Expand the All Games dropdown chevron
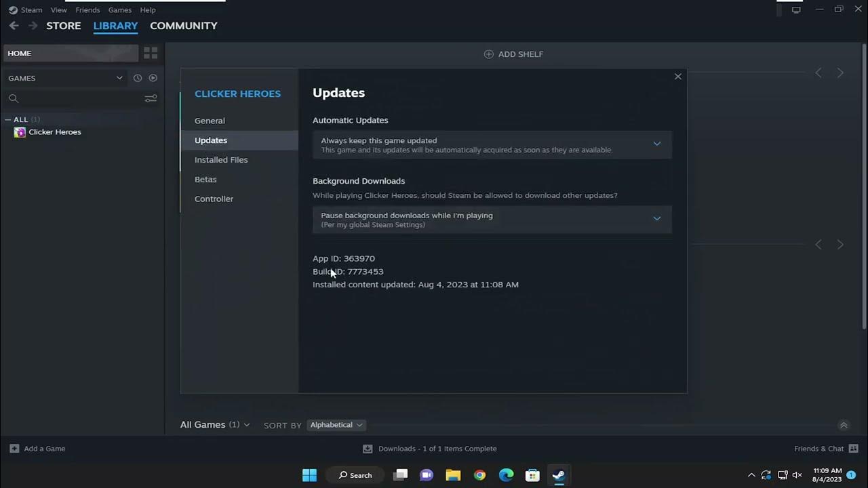This screenshot has height=488, width=868. point(247,425)
